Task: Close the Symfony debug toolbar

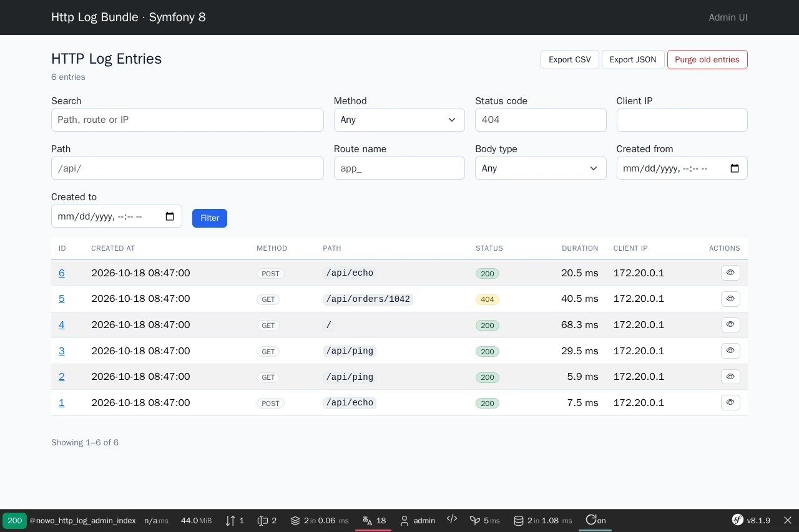Action: click(x=788, y=521)
